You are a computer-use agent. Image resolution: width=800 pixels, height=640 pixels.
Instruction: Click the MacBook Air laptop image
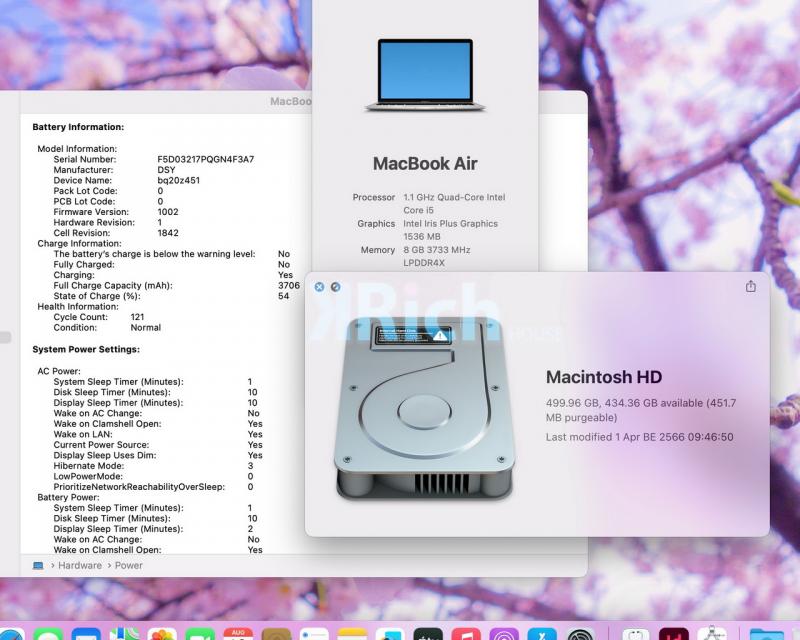point(425,75)
